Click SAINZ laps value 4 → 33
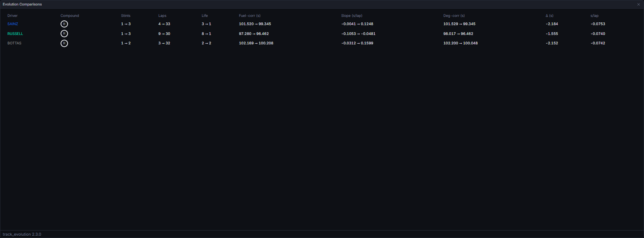The width and height of the screenshot is (644, 238). pyautogui.click(x=164, y=24)
